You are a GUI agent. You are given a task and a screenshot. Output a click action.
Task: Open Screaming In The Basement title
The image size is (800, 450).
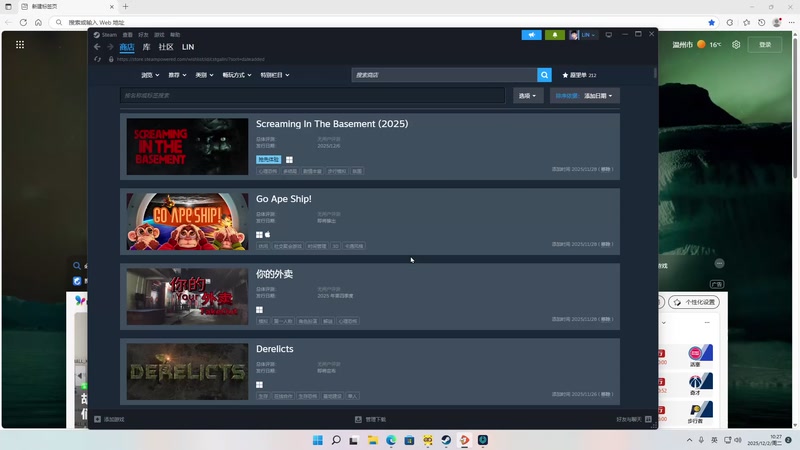pyautogui.click(x=332, y=124)
